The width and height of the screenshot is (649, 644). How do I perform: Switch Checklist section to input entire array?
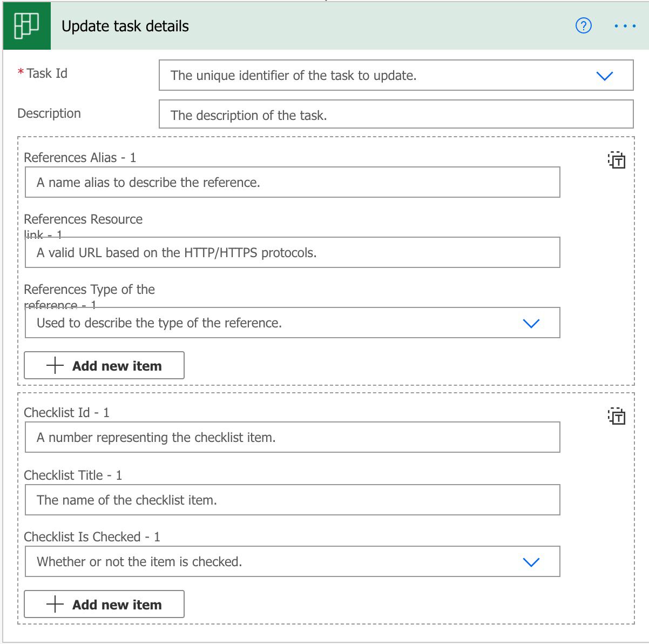(x=617, y=416)
